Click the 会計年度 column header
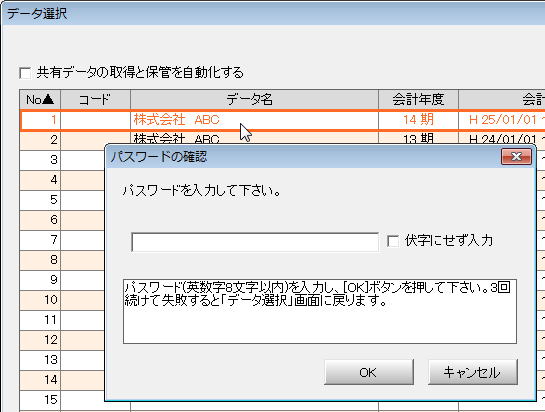Image resolution: width=545 pixels, height=412 pixels. click(418, 99)
